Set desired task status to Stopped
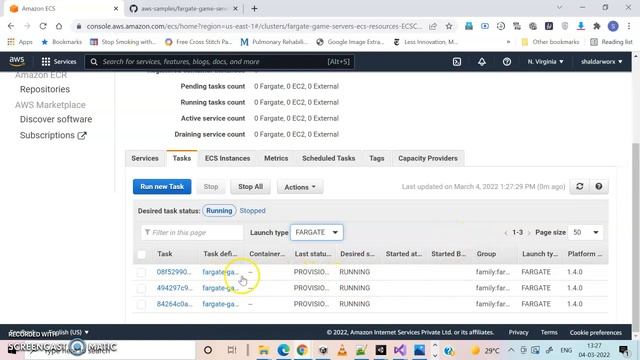This screenshot has height=360, width=640. point(252,211)
